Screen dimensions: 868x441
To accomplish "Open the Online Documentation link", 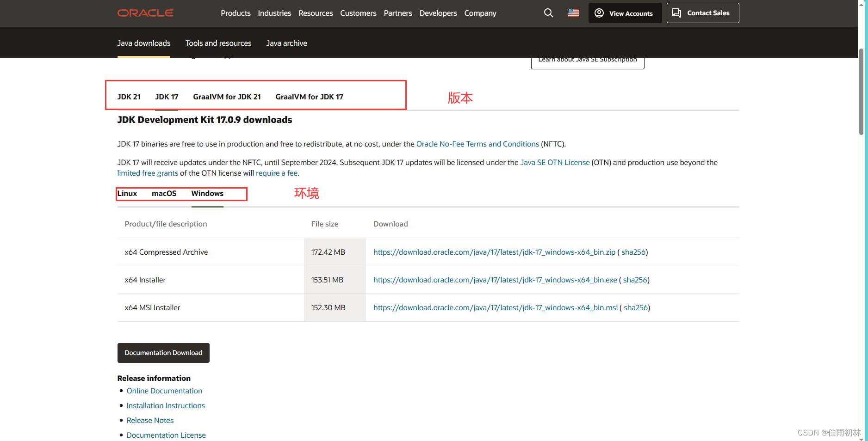I will point(164,391).
